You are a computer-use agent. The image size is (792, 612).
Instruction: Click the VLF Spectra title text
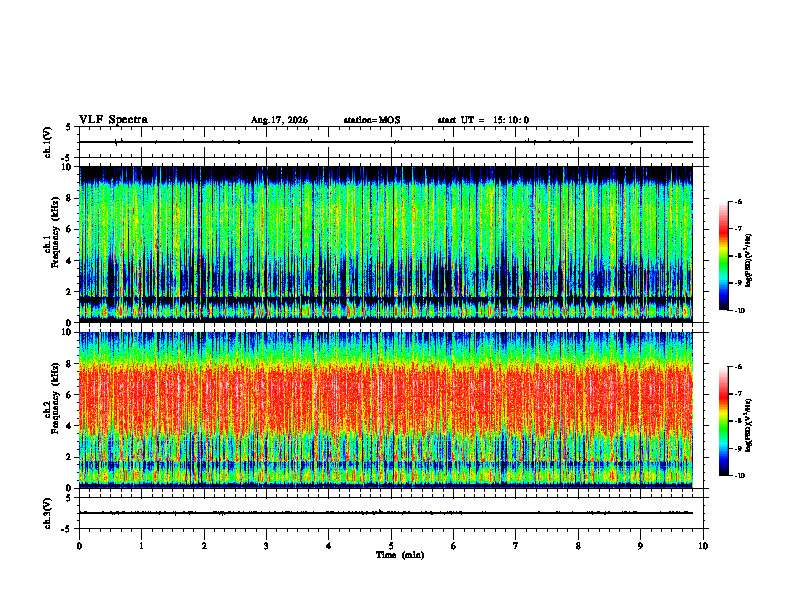tap(113, 120)
